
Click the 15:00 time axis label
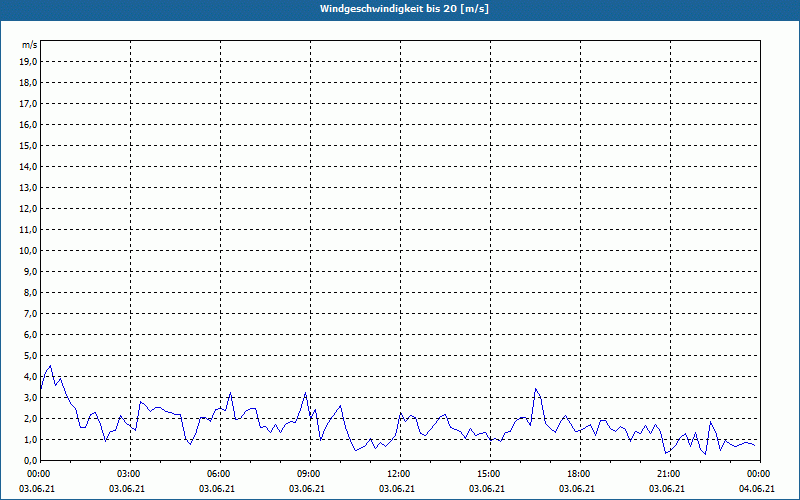pyautogui.click(x=487, y=474)
